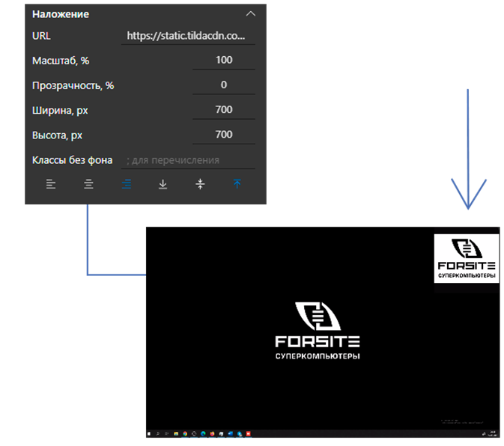Align overlay to the top
This screenshot has height=446, width=504.
(237, 184)
